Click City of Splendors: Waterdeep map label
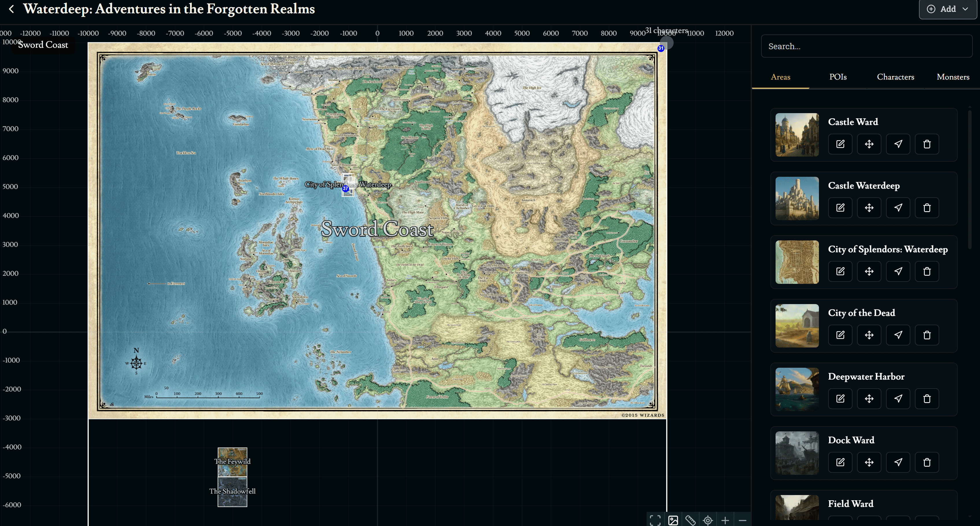The height and width of the screenshot is (526, 980). coord(348,184)
